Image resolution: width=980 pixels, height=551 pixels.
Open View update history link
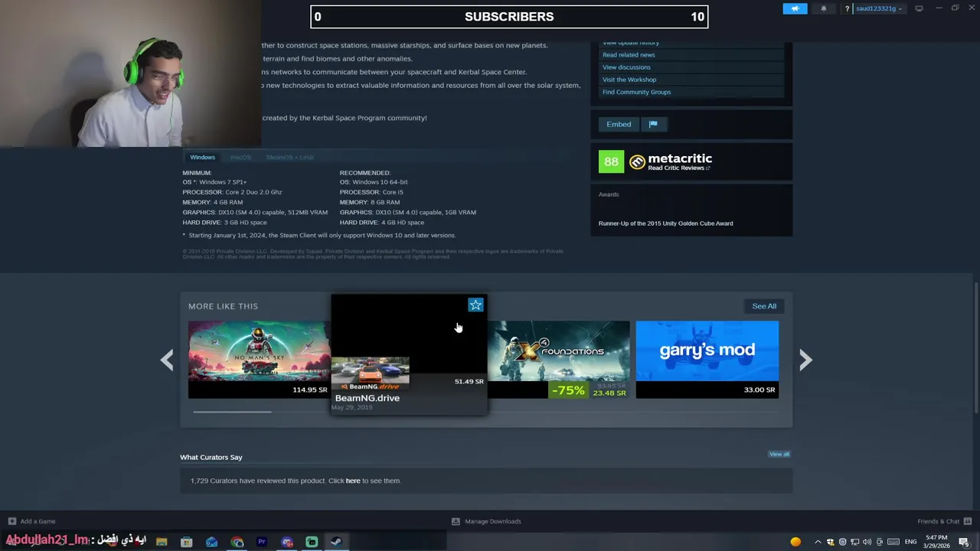tap(631, 43)
